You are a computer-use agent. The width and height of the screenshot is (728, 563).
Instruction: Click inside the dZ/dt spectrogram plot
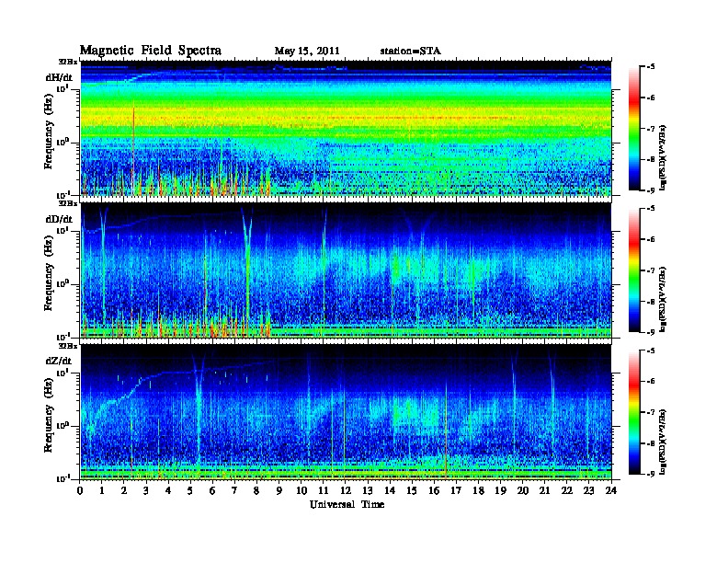pyautogui.click(x=346, y=412)
